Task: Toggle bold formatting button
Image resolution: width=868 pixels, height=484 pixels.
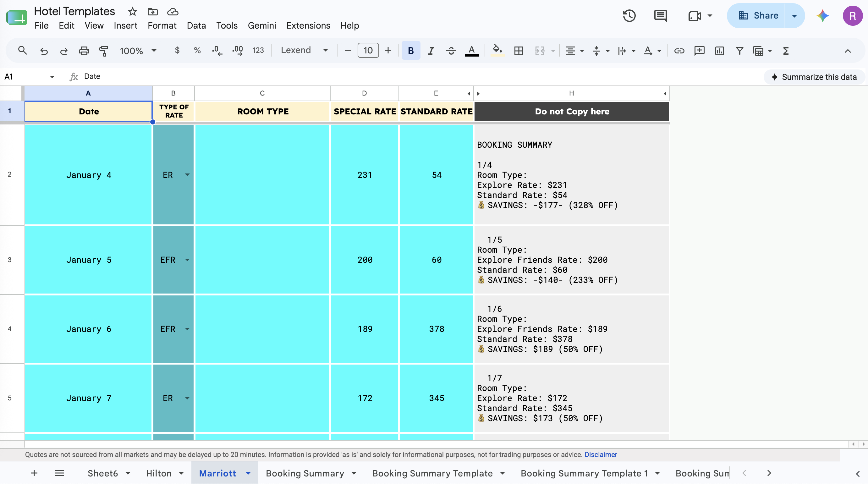Action: (x=411, y=51)
